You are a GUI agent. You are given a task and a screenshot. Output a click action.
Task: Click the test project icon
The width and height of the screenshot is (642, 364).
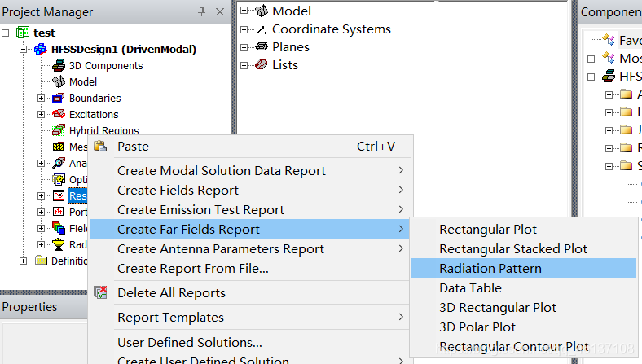pos(23,33)
